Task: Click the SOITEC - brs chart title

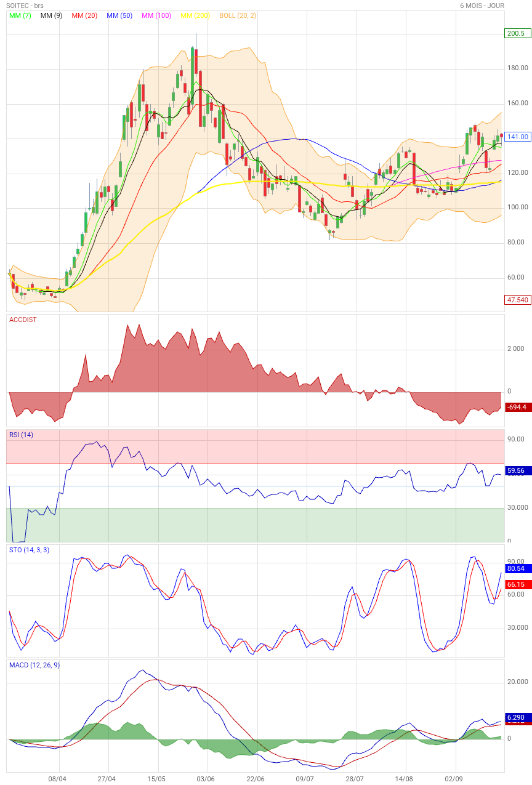Action: pos(25,6)
